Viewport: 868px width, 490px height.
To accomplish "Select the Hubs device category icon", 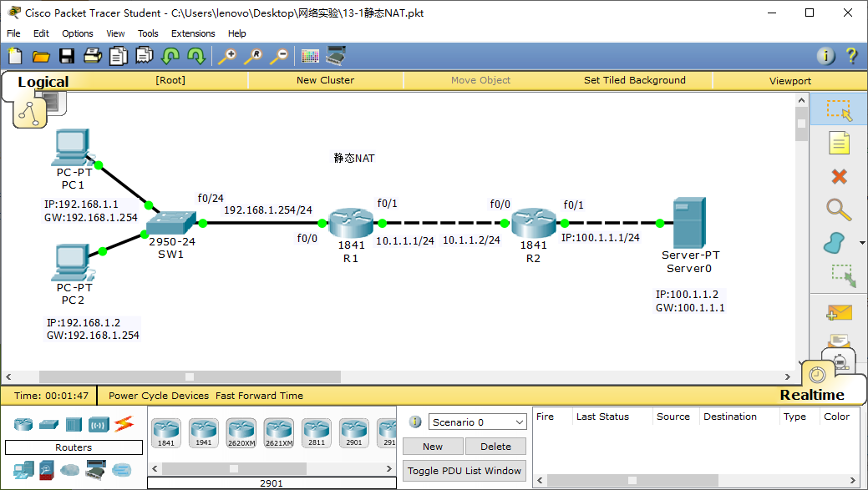I will (74, 425).
